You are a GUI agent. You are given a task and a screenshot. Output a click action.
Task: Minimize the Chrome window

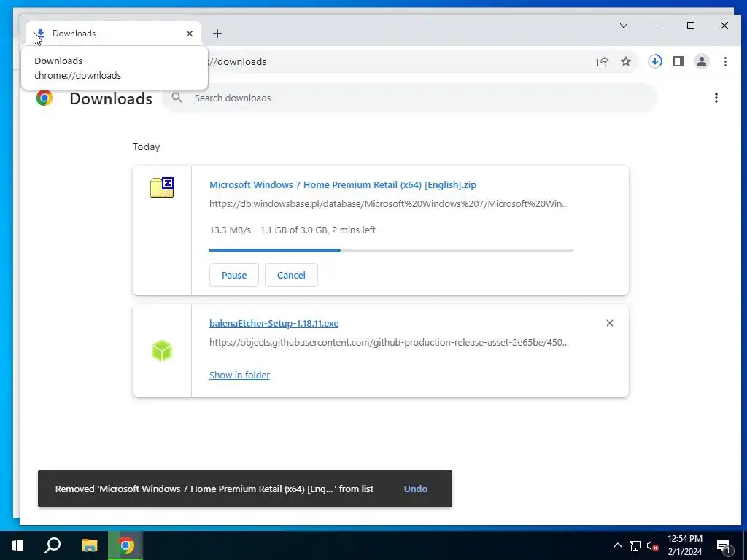(x=657, y=26)
